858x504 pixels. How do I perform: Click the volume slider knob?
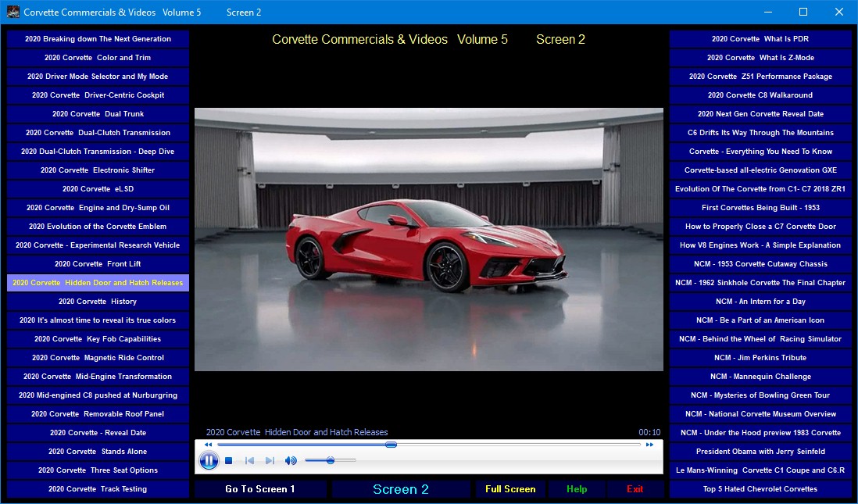[331, 461]
